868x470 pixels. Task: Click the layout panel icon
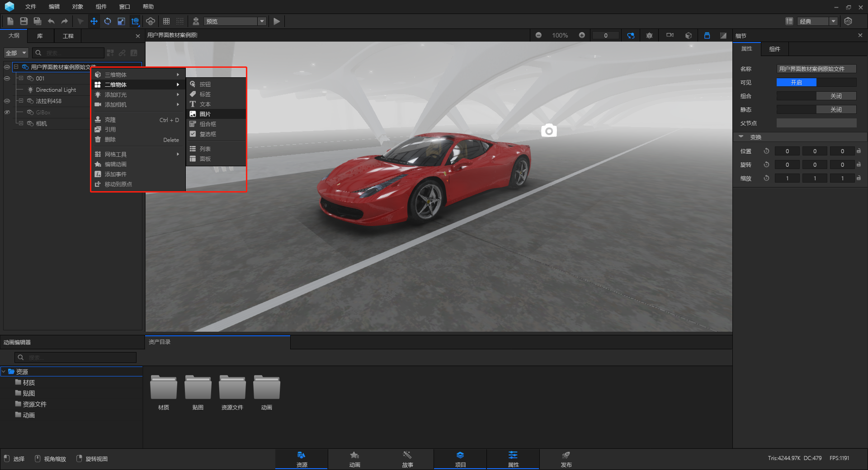pyautogui.click(x=789, y=21)
